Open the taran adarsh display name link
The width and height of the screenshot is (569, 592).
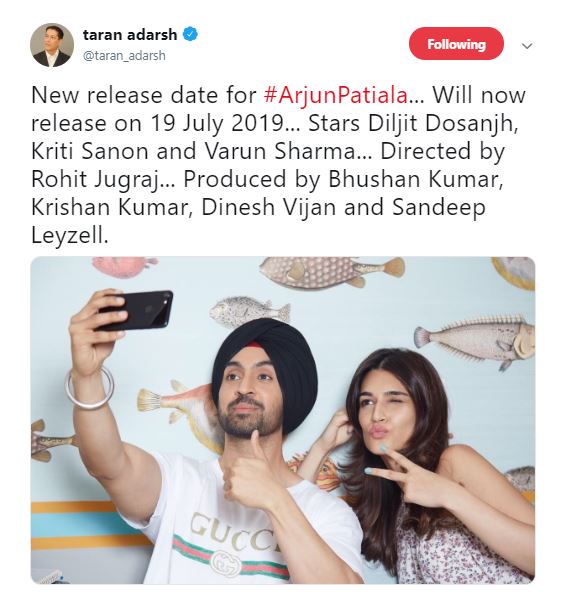pos(130,34)
